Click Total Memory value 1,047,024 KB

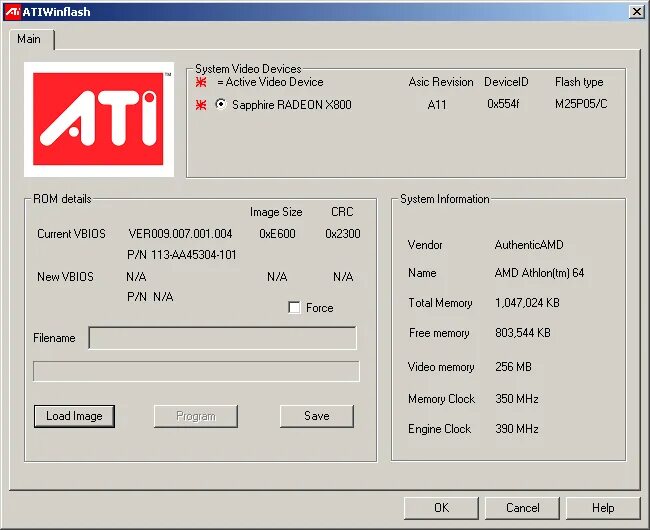[527, 303]
